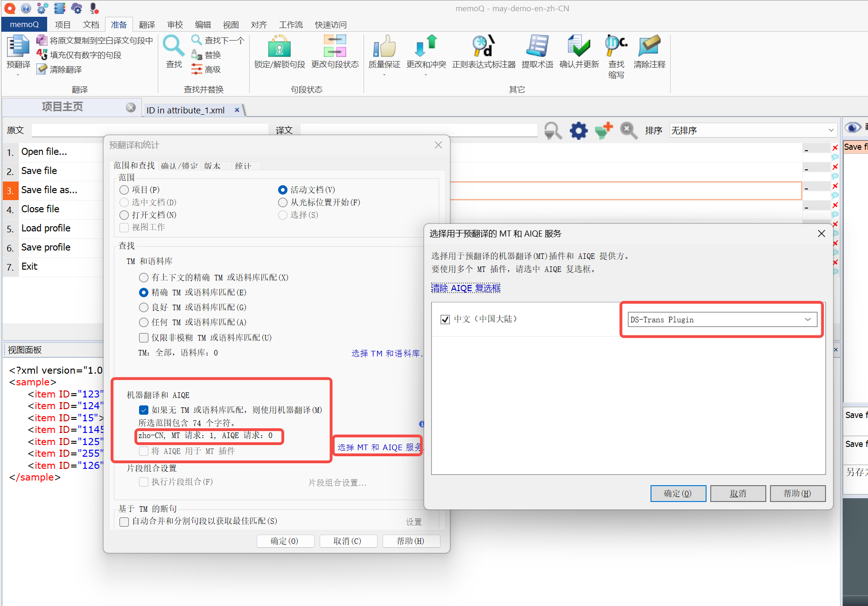Open the Workflow (工作流) ribbon tab
The image size is (868, 606).
pyautogui.click(x=291, y=25)
